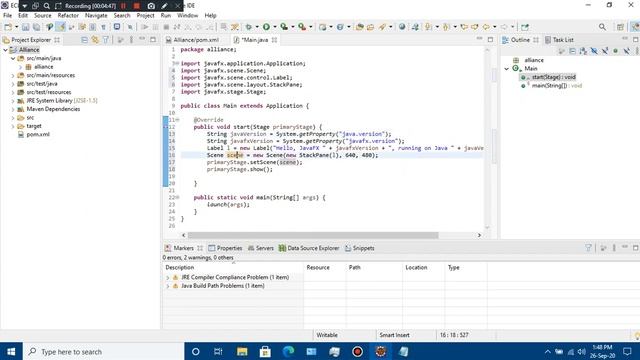Expand the alliance package node
The image size is (640, 360).
tap(20, 67)
